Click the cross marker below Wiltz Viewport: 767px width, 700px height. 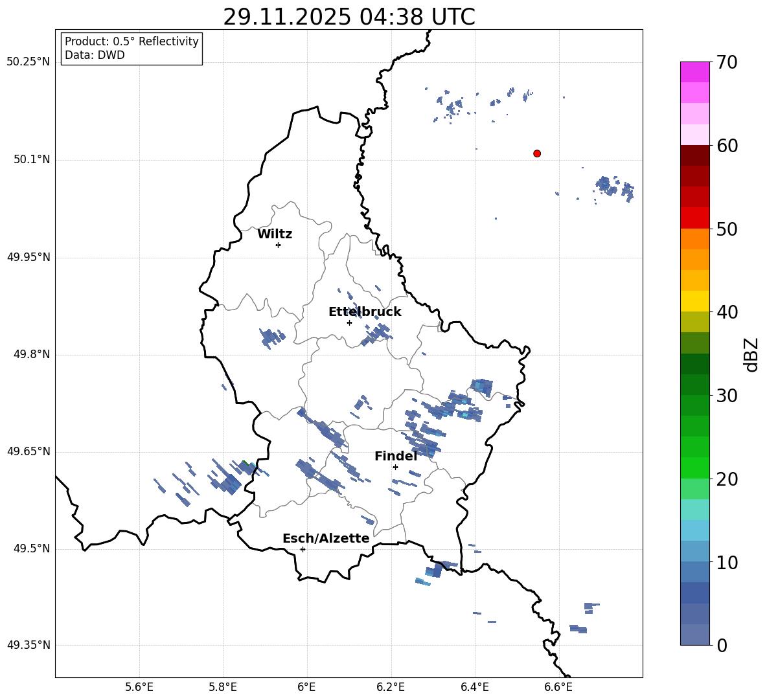[x=278, y=245]
